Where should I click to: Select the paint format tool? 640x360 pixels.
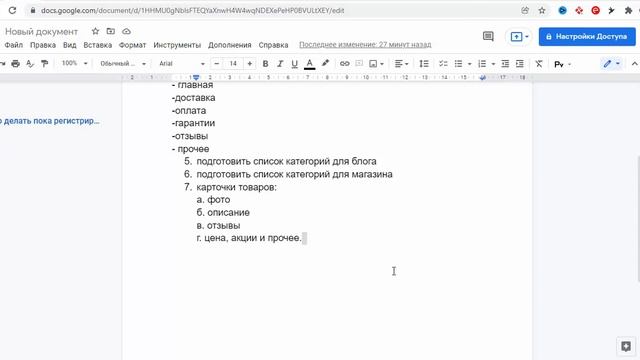click(x=44, y=64)
